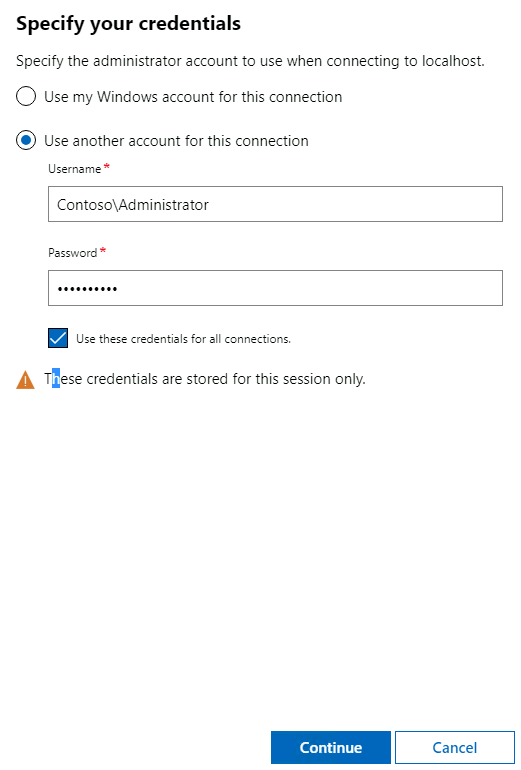Click the "Use my Windows account for this connection" label text
Viewport: 521px width, 770px height.
193,97
